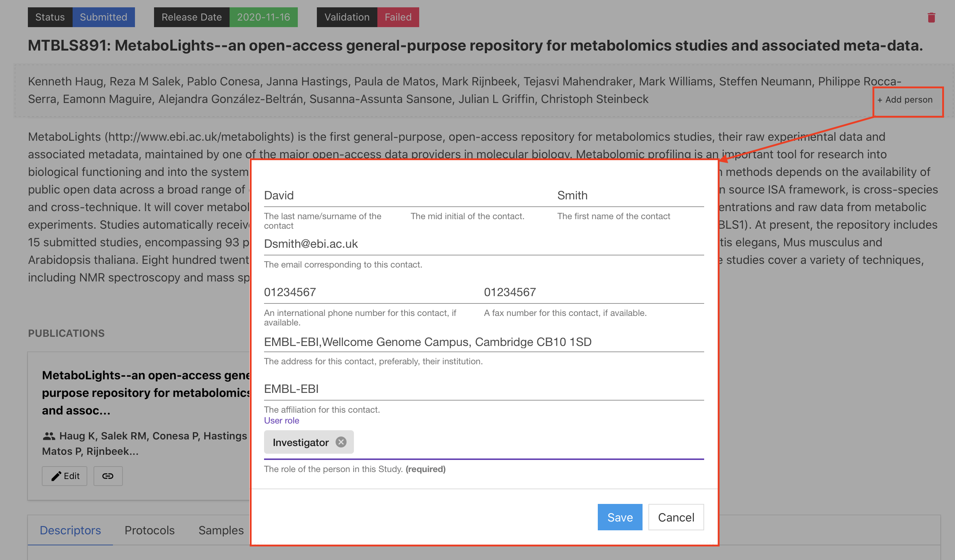The height and width of the screenshot is (560, 955).
Task: Click the authors list starting with Kenneth Haug
Action: pyautogui.click(x=465, y=90)
